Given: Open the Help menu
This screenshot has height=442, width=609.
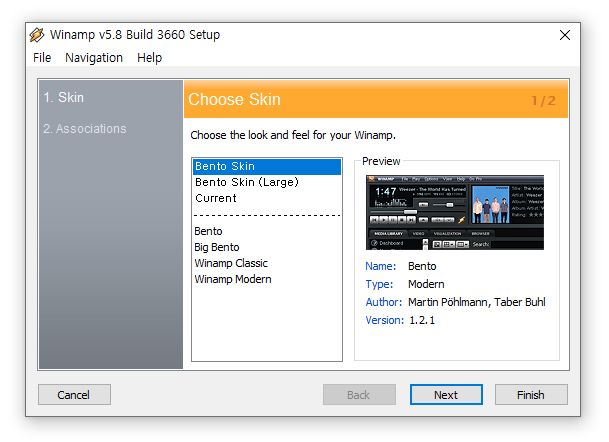Looking at the screenshot, I should [x=149, y=57].
